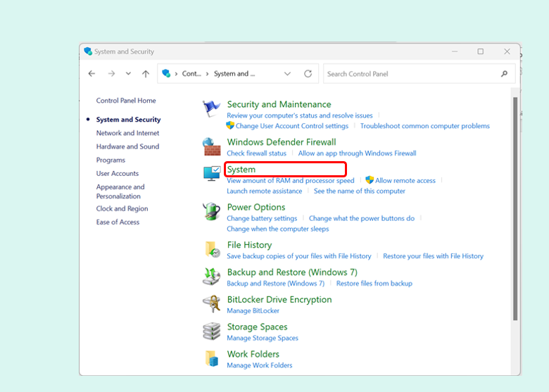Viewport: 549px width, 392px height.
Task: Click the search magnifier icon
Action: (x=504, y=73)
